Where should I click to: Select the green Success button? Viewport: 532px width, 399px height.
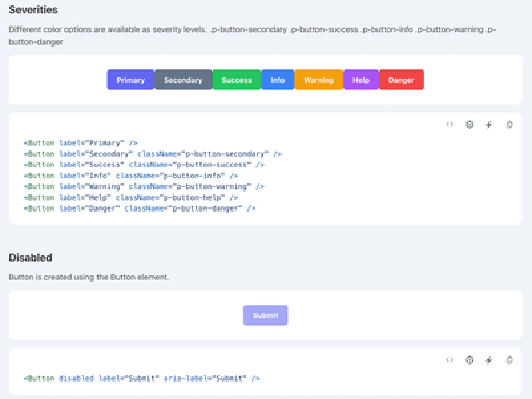tap(237, 80)
